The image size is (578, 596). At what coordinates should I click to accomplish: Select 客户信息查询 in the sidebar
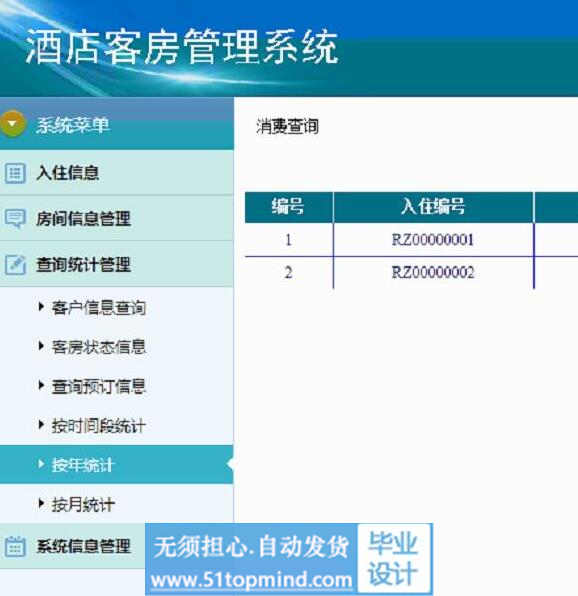(98, 308)
